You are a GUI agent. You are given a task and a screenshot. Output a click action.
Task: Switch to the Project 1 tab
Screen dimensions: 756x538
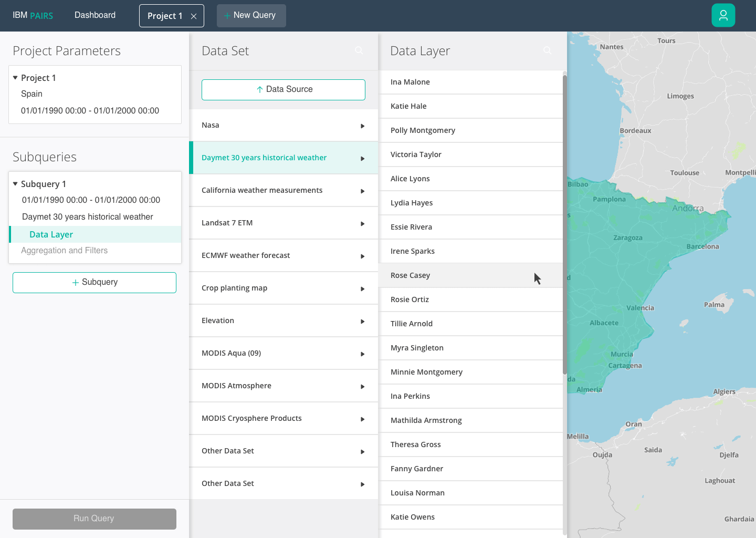[x=164, y=15]
